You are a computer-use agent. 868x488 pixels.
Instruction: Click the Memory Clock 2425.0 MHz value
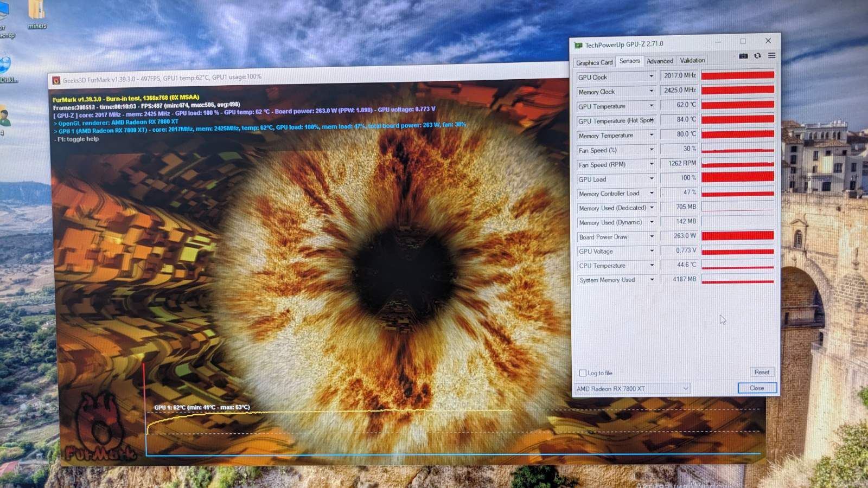point(679,90)
